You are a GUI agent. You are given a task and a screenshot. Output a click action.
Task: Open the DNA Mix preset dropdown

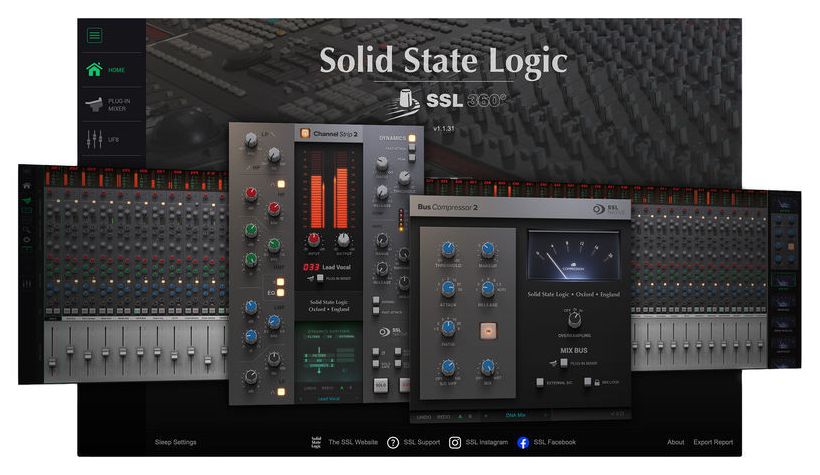[516, 415]
